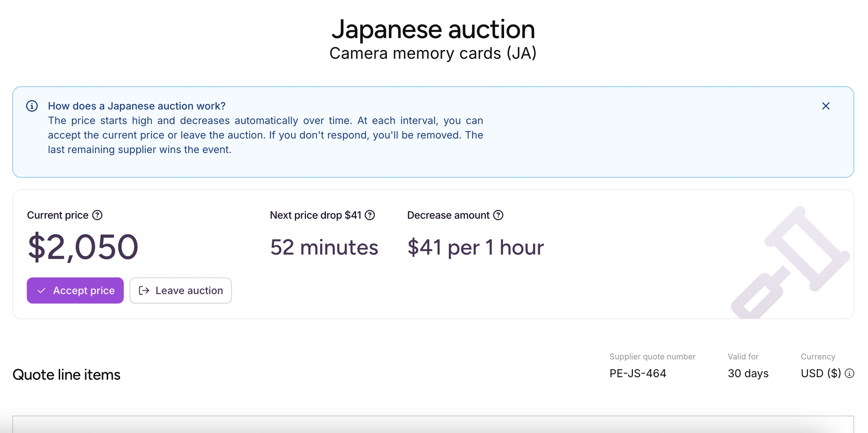This screenshot has height=433, width=868.
Task: Dismiss the Japanese auction info banner
Action: [825, 106]
